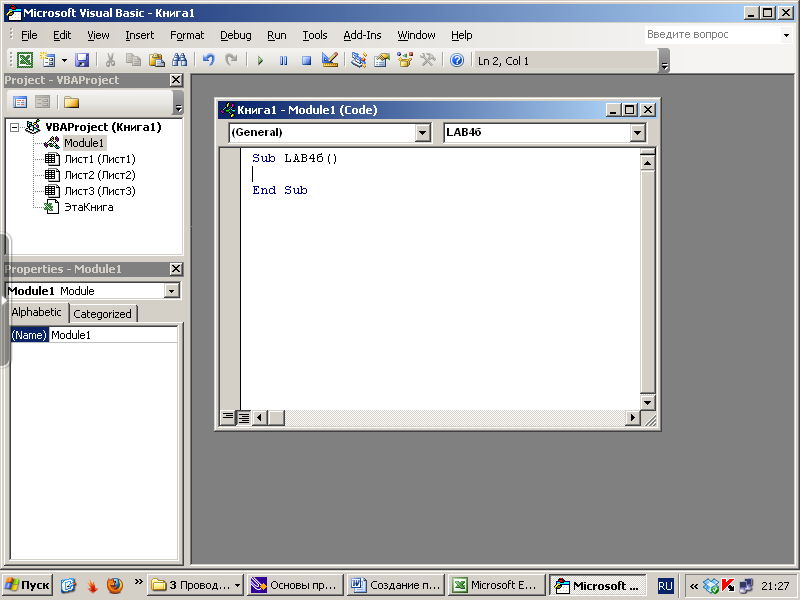Open the Add-Ins menu
This screenshot has height=600, width=800.
click(362, 35)
